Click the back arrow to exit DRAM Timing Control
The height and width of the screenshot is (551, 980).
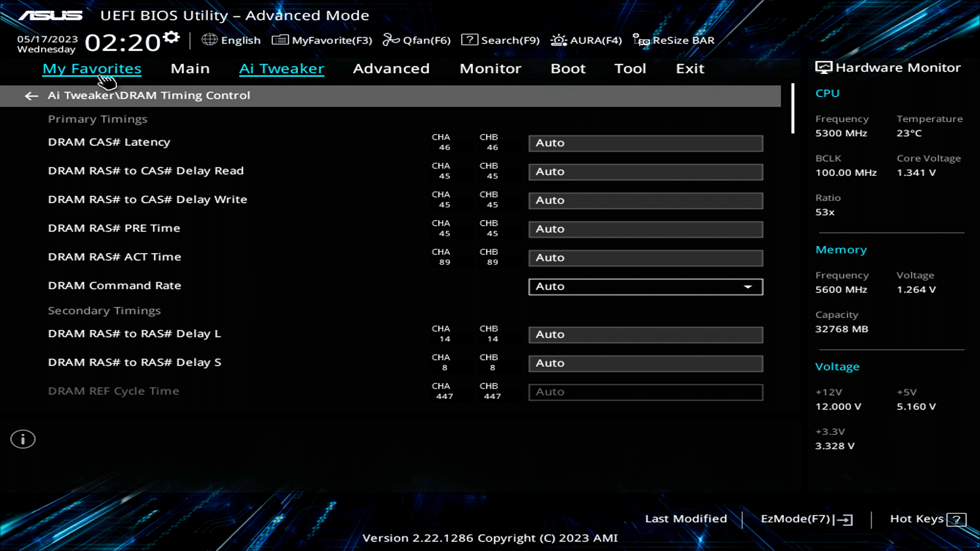click(x=31, y=96)
